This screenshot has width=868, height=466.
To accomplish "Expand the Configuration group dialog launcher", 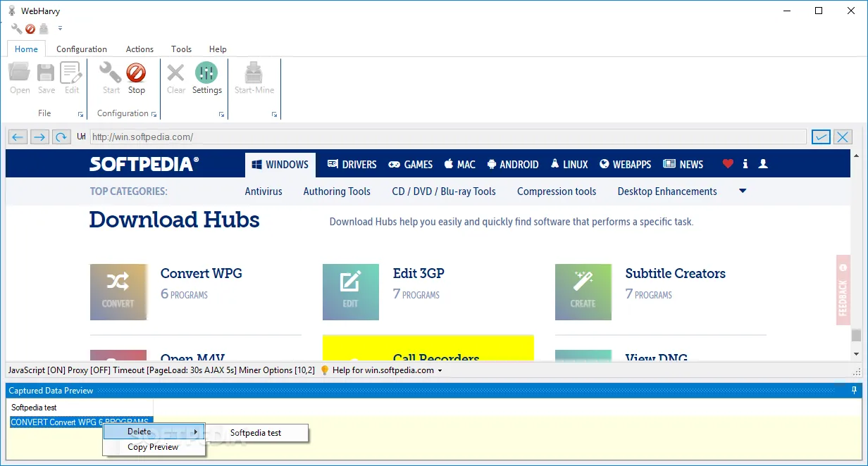I will [154, 114].
